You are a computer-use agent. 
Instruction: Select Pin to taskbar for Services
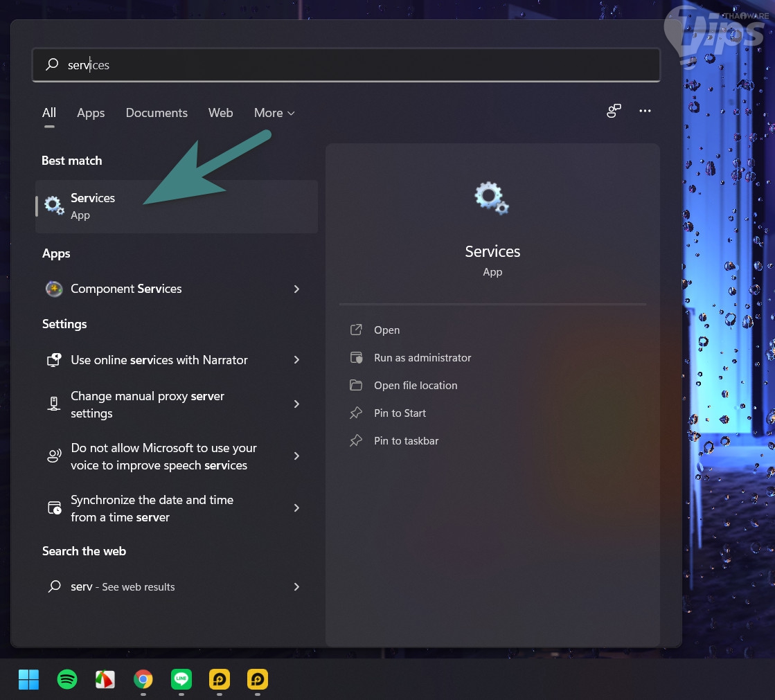pyautogui.click(x=407, y=440)
